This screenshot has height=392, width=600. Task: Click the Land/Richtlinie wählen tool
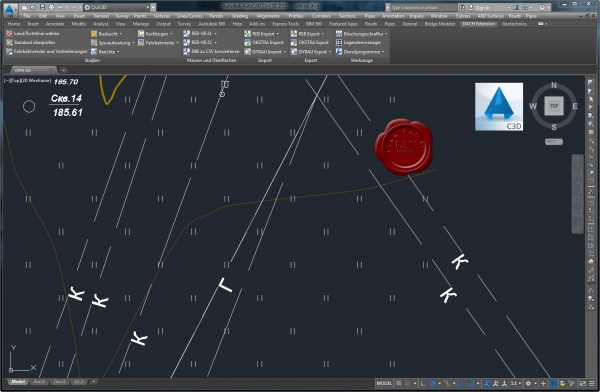(x=33, y=34)
